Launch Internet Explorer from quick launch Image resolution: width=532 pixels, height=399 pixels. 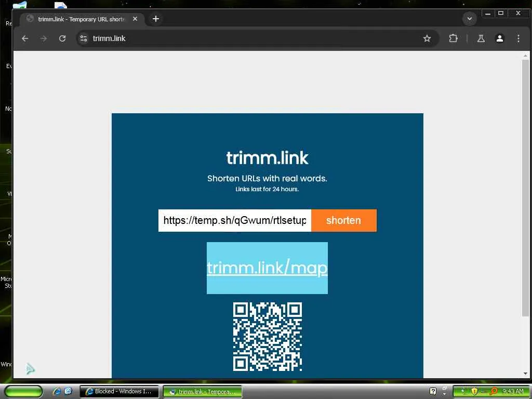(57, 392)
